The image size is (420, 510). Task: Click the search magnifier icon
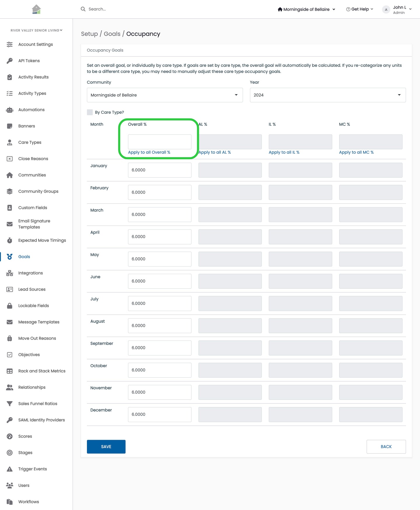83,9
